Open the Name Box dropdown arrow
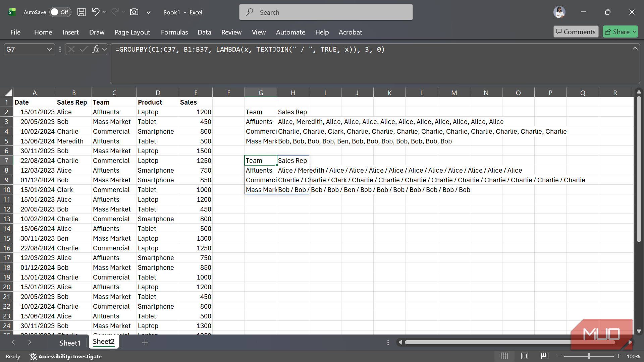644x362 pixels. (x=50, y=49)
